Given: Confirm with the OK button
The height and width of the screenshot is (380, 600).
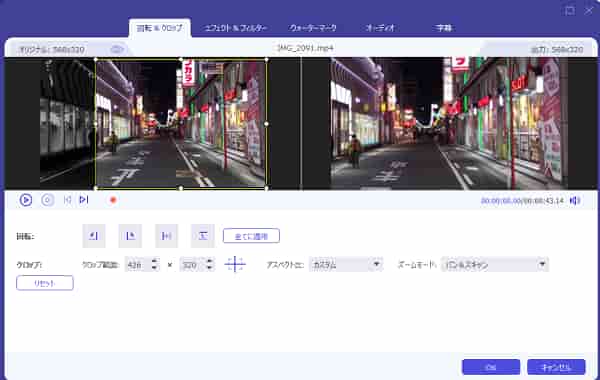Looking at the screenshot, I should [491, 367].
